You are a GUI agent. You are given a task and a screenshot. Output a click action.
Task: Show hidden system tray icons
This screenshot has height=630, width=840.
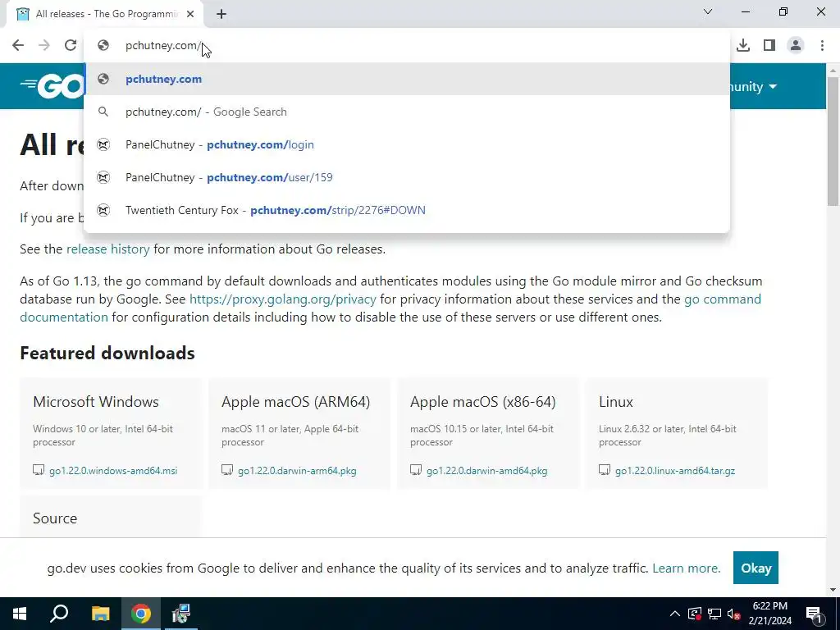click(x=675, y=614)
